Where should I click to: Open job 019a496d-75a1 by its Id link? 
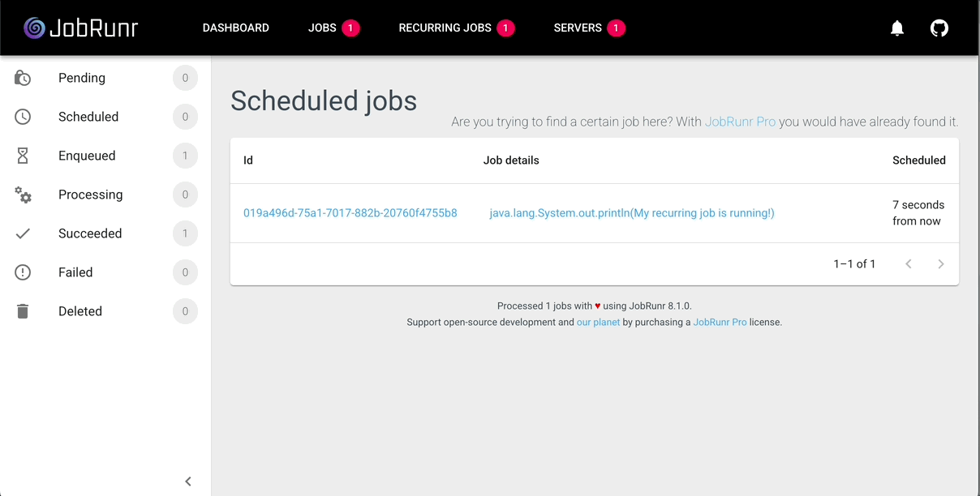350,213
